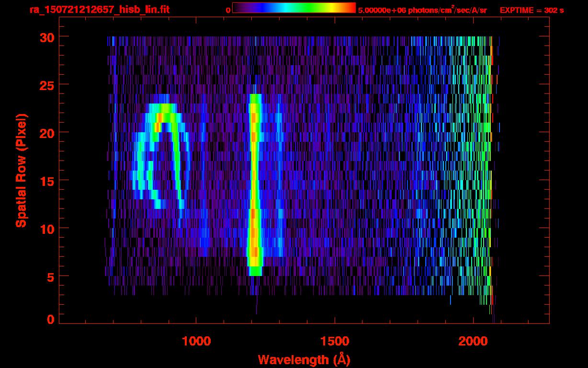
Task: Click the EXPTIME = 302 s text
Action: point(531,10)
